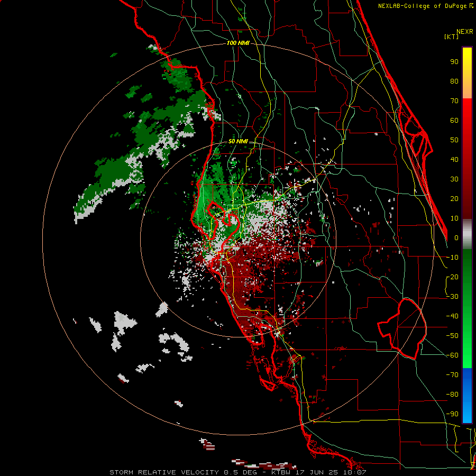
Task: Click the 0.5 DEG elevation text
Action: (240, 472)
